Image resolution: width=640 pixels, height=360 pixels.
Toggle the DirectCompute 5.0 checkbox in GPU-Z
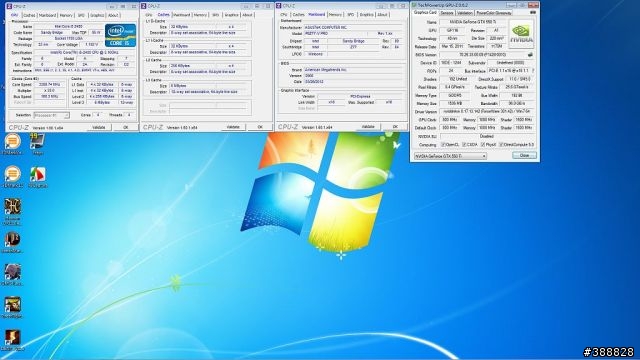coord(501,145)
